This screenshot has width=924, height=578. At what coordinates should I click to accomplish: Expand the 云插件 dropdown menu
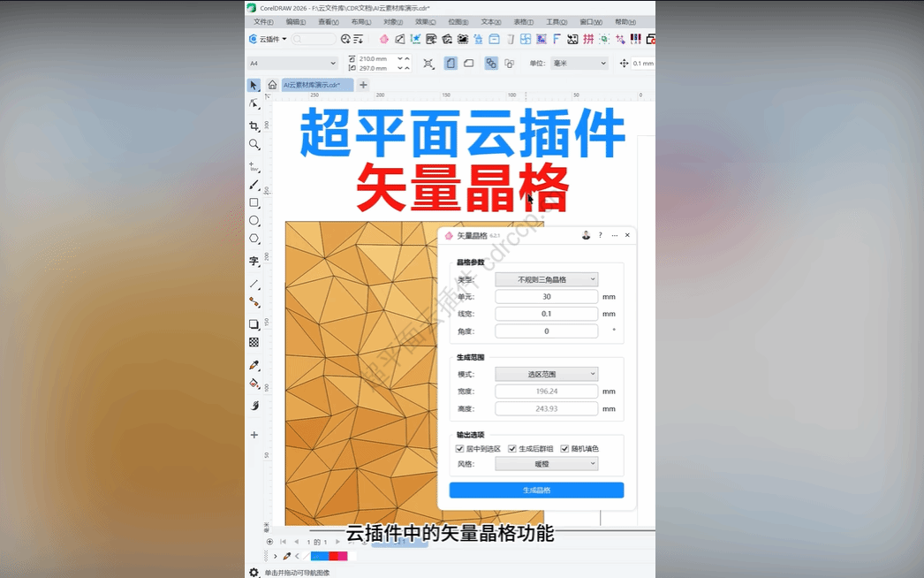tap(269, 39)
